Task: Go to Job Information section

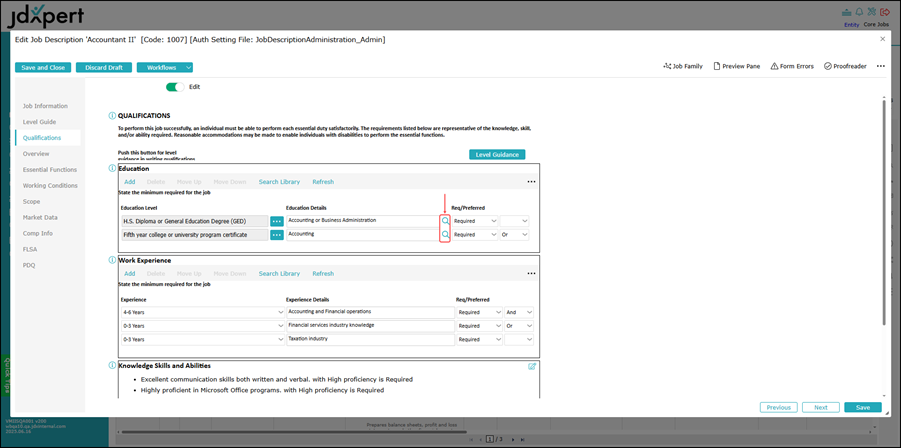Action: coord(45,106)
